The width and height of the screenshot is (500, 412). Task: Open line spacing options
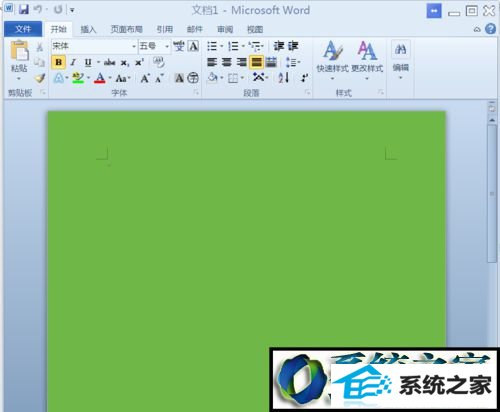coord(293,62)
